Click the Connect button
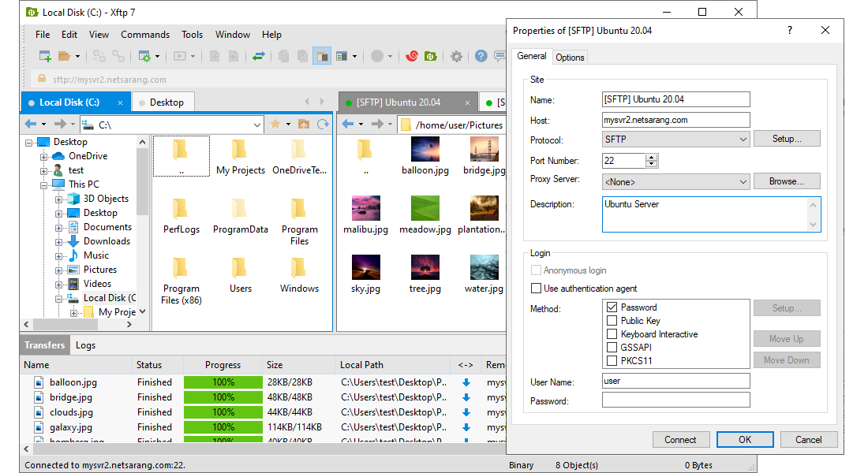This screenshot has height=473, width=868. click(680, 440)
